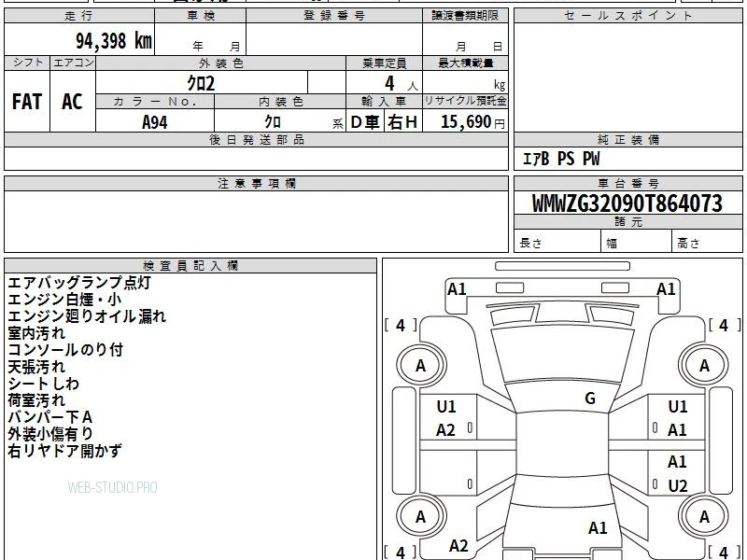Click the 車台番号 header
The width and height of the screenshot is (747, 560).
[x=627, y=183]
